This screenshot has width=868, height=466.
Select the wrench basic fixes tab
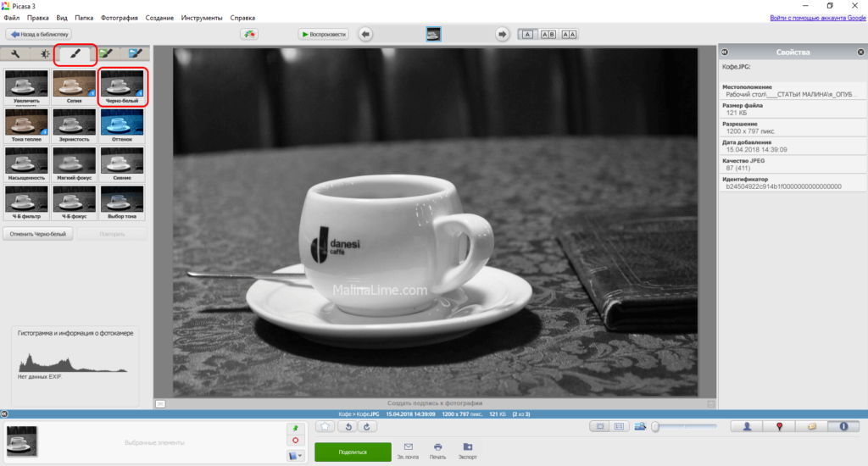(16, 53)
